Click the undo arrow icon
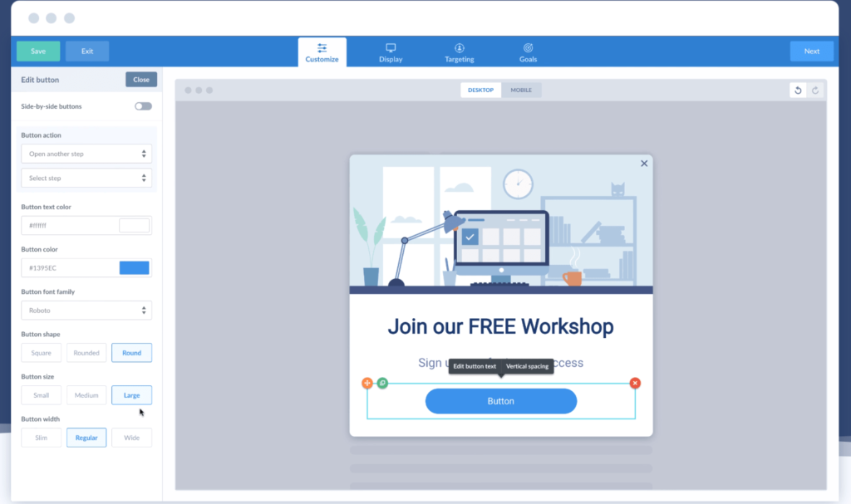 tap(798, 91)
